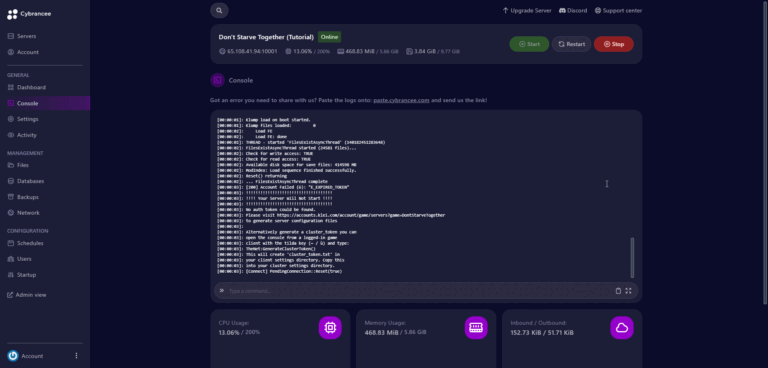Open the Network section
Screen dimensions: 768x368
coord(28,213)
